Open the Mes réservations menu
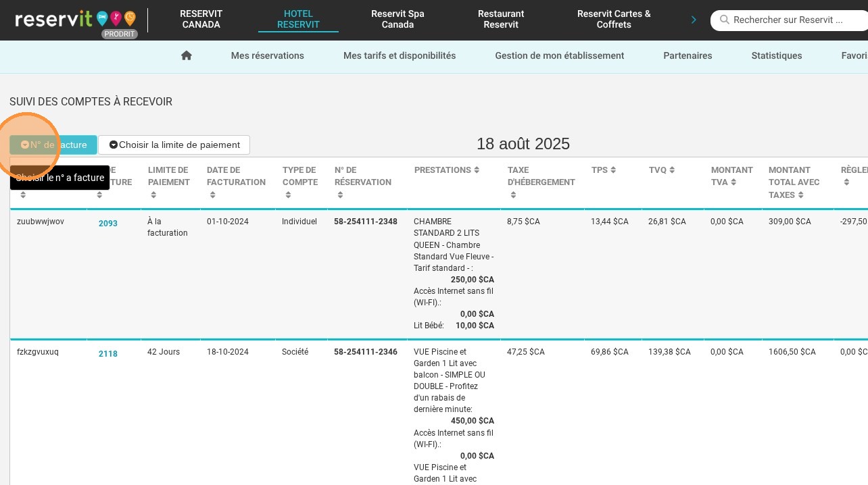The height and width of the screenshot is (485, 868). coord(268,56)
